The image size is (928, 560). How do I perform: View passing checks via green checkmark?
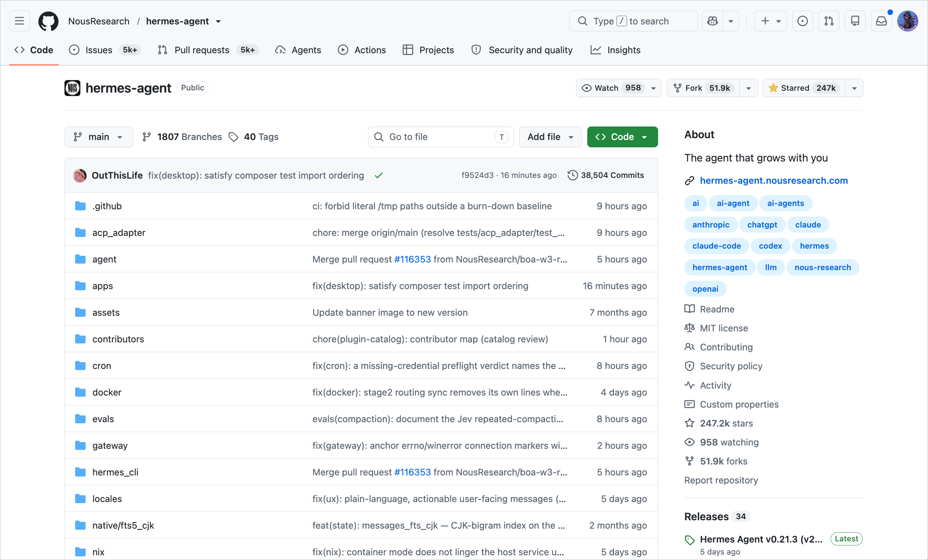(379, 175)
